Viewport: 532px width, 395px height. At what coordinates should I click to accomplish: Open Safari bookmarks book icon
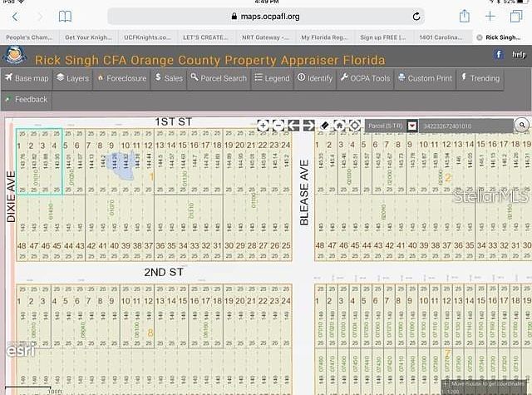65,17
